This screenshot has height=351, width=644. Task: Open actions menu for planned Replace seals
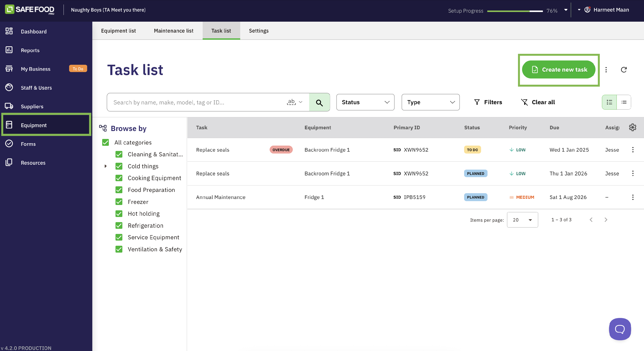point(633,173)
